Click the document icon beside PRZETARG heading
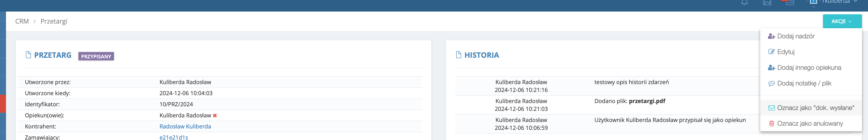The image size is (868, 140). (28, 55)
